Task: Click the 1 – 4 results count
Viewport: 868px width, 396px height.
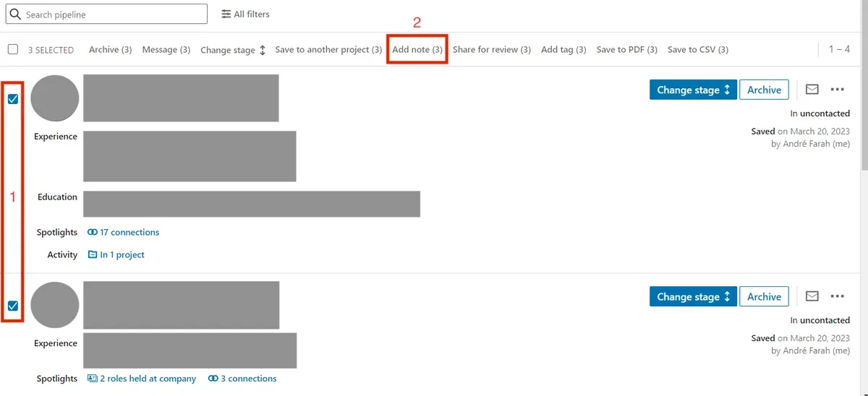Action: (x=839, y=49)
